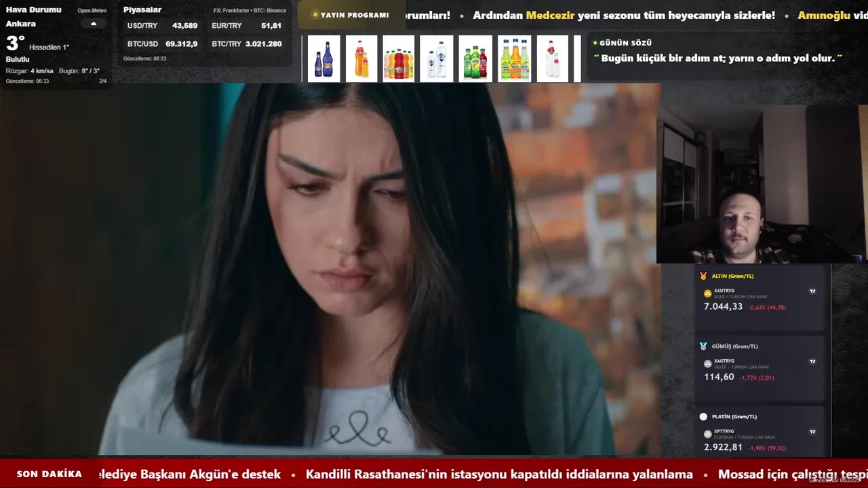Click the 3° temperature reading

pos(15,43)
